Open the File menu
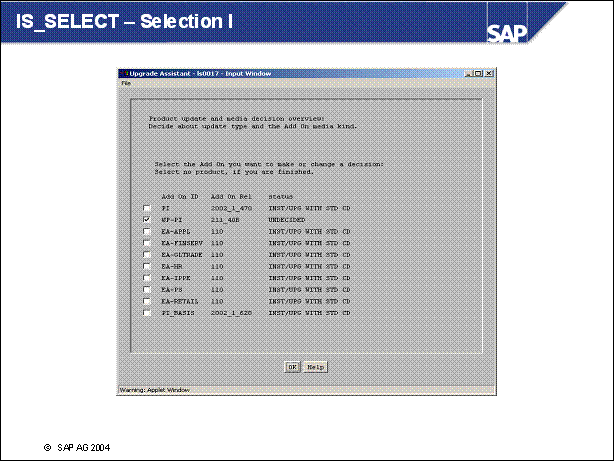 [126, 83]
